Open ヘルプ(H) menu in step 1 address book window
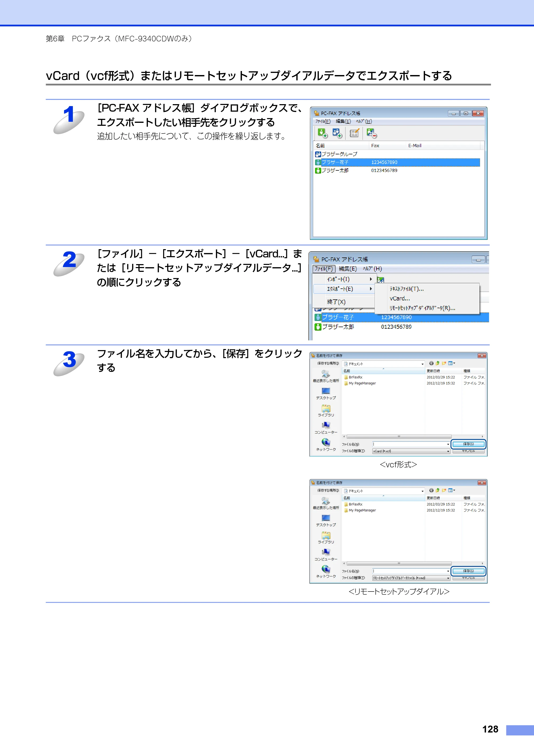Image resolution: width=534 pixels, height=756 pixels. [x=364, y=121]
